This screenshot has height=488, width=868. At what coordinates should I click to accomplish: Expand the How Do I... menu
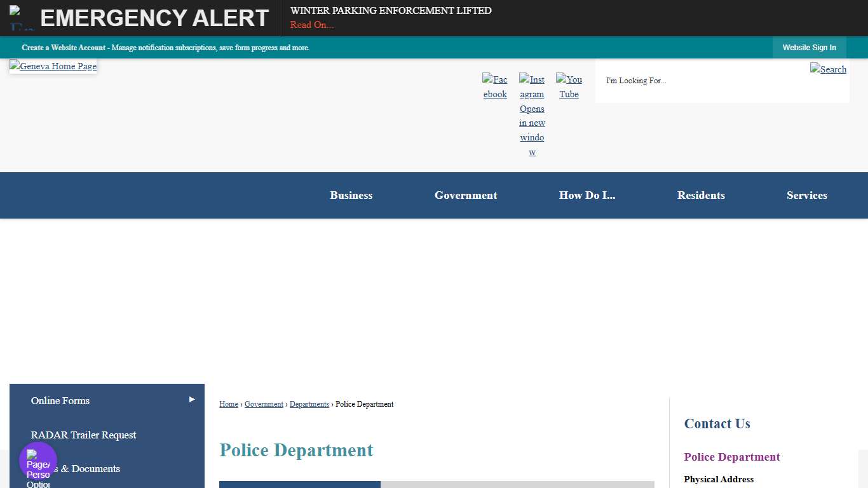tap(587, 196)
